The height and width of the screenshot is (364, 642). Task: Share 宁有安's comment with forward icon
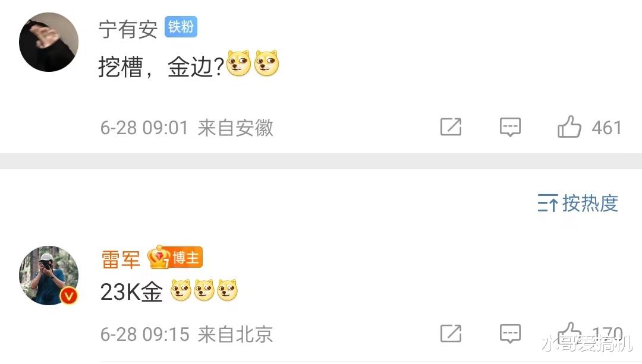451,127
